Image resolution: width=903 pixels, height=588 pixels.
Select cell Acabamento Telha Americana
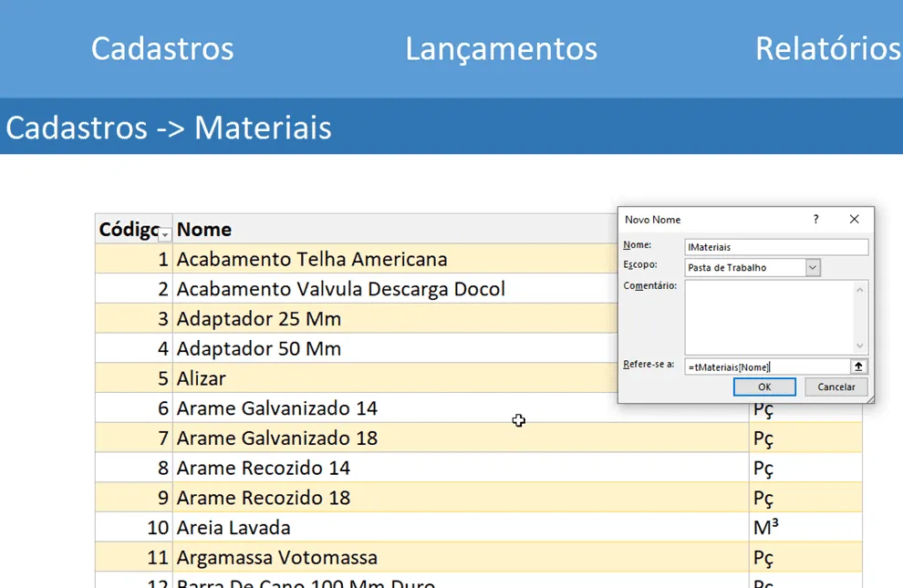coord(396,259)
